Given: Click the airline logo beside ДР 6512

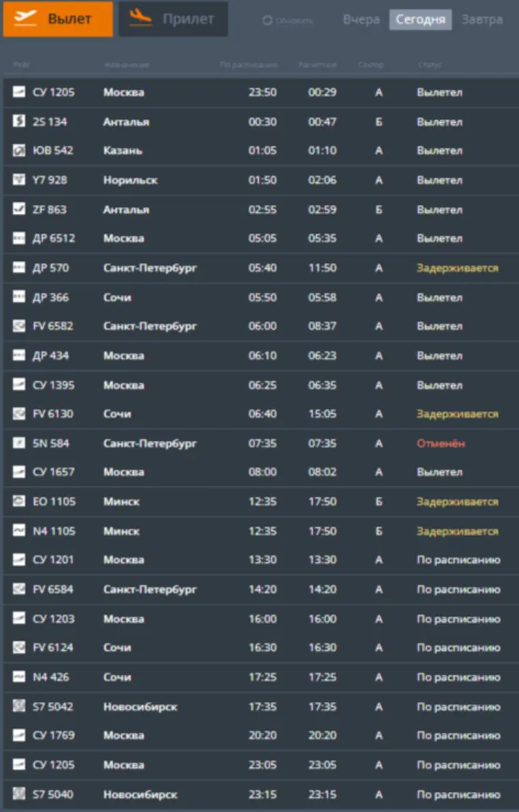Looking at the screenshot, I should click(19, 238).
